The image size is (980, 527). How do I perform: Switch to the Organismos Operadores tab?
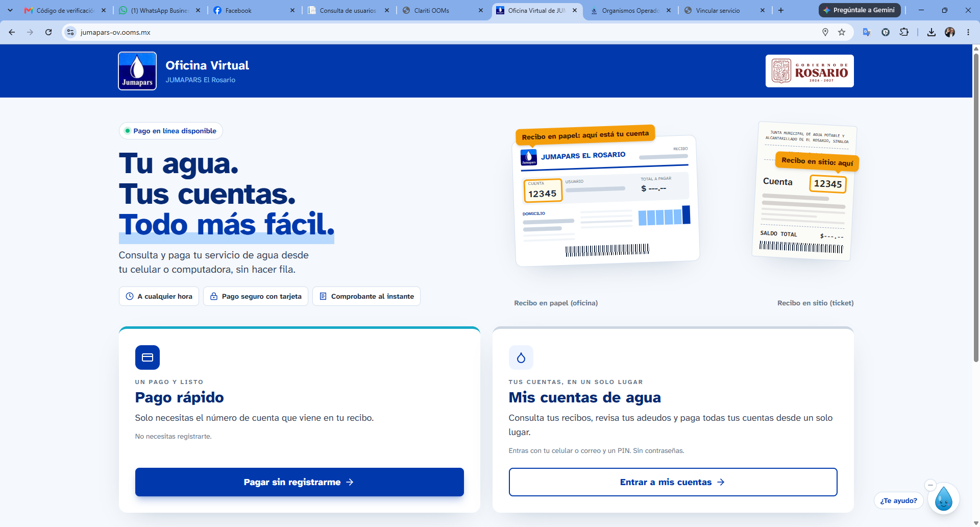[x=630, y=10]
